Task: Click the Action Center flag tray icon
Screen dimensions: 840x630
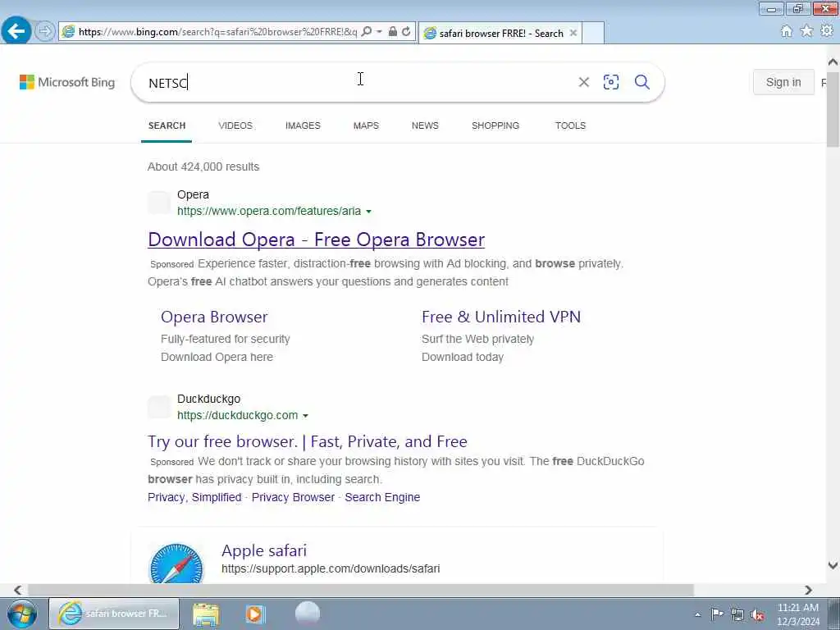Action: tap(717, 614)
